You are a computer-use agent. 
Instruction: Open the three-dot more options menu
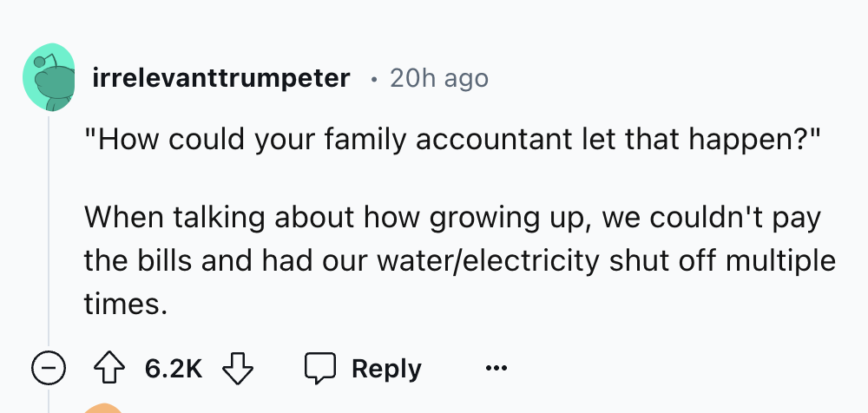coord(494,369)
